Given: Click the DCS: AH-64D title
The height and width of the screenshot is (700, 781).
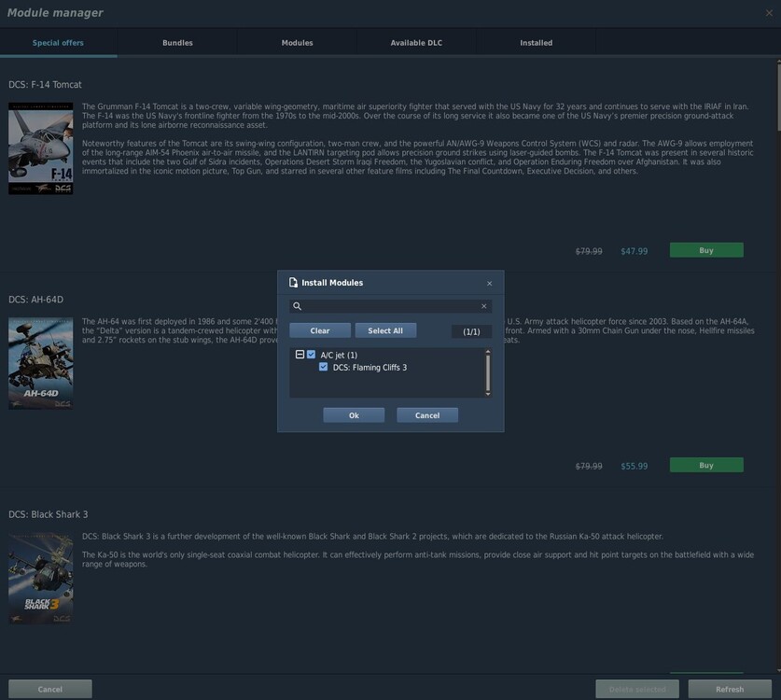Looking at the screenshot, I should 35,300.
